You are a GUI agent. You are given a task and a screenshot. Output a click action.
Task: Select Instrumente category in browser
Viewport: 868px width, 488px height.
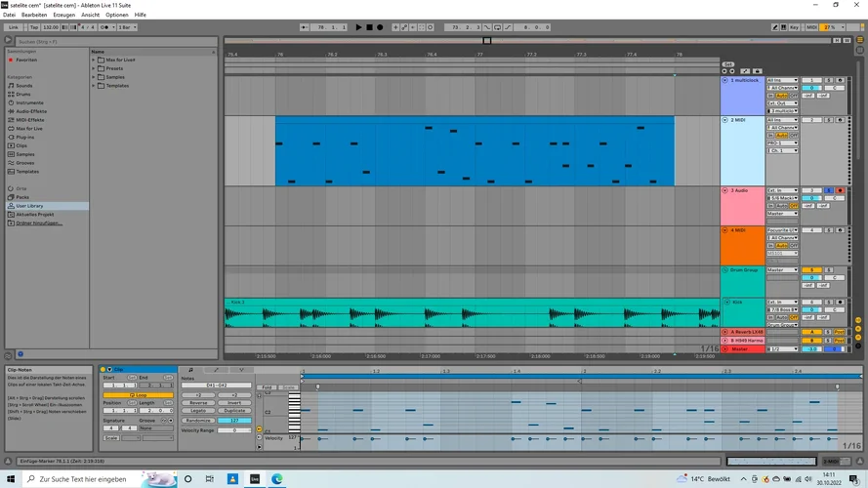coord(29,102)
